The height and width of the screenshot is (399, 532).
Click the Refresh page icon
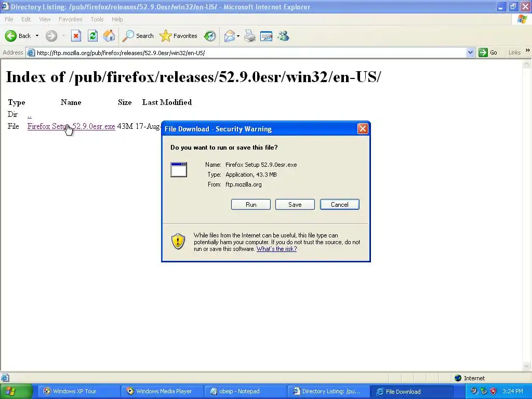[x=92, y=36]
